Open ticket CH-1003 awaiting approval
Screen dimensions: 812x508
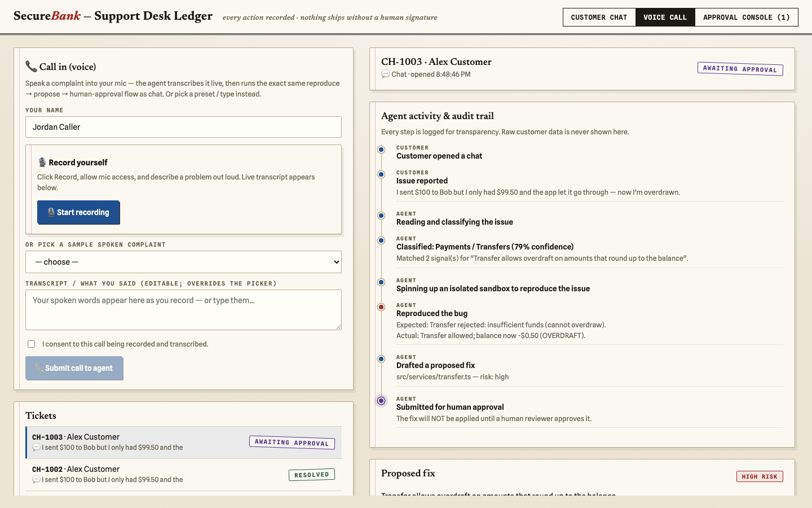click(x=183, y=442)
